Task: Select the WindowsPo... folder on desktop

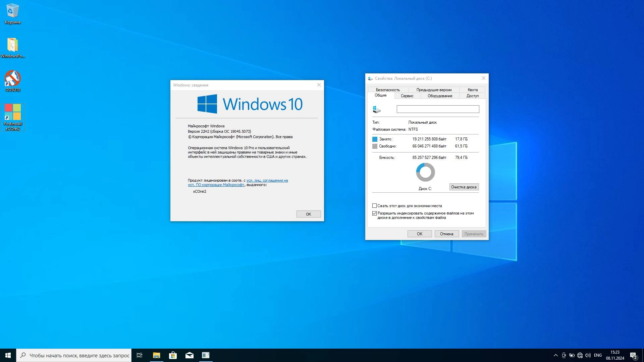Action: click(12, 48)
